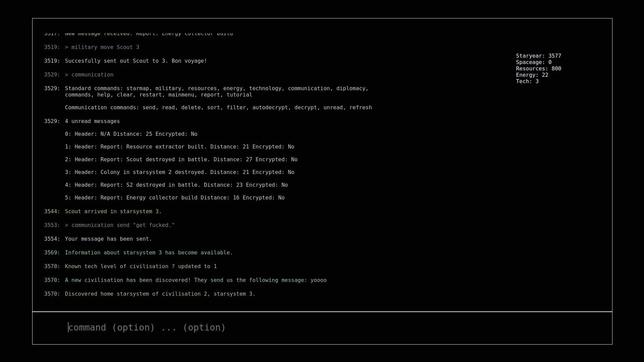644x362 pixels.
Task: Click 'Discovered home starsystem of civilisation 2' line
Action: pyautogui.click(x=160, y=294)
